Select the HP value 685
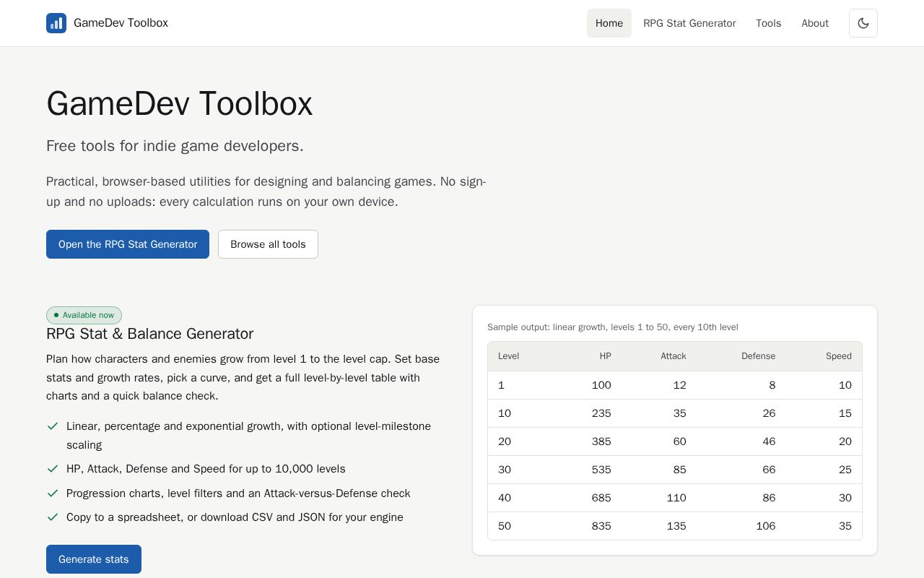 coord(601,498)
